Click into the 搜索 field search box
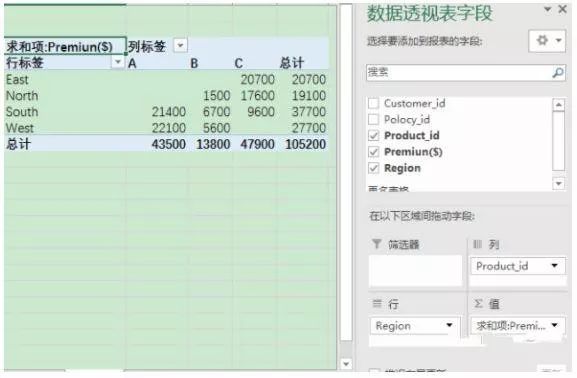577x378 pixels. [459, 73]
